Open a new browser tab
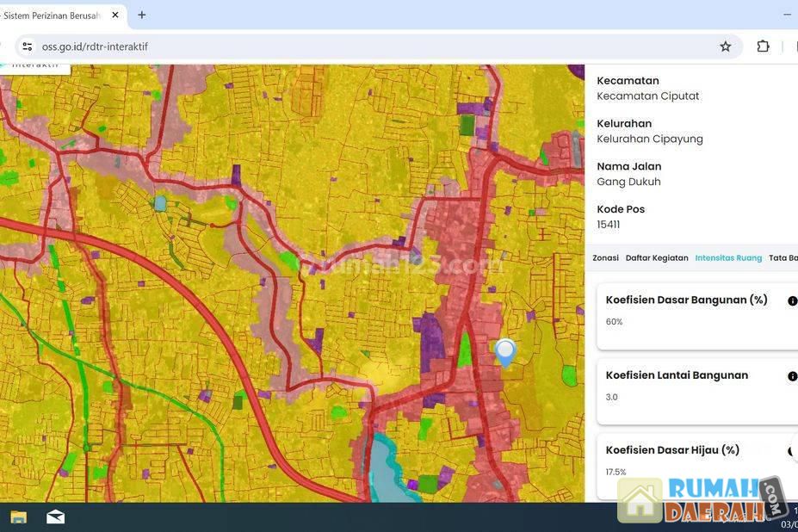 click(x=142, y=15)
